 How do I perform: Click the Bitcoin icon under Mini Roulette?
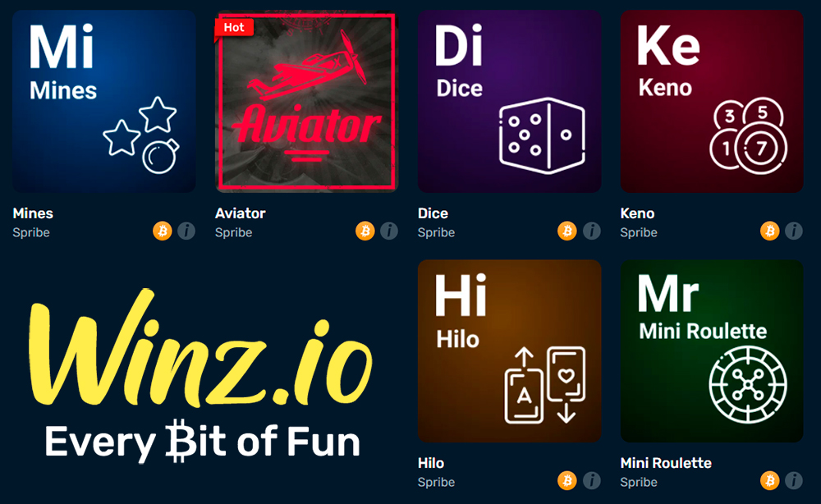[x=770, y=480]
